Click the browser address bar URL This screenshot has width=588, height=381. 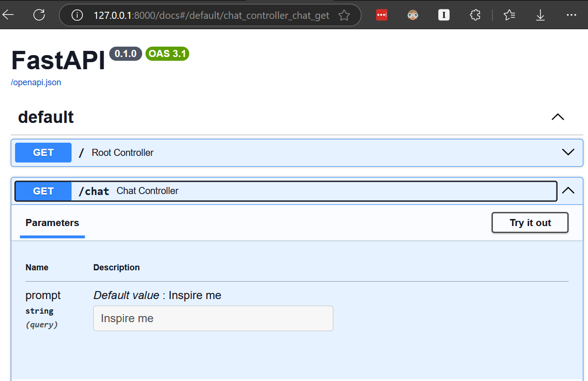pyautogui.click(x=211, y=16)
